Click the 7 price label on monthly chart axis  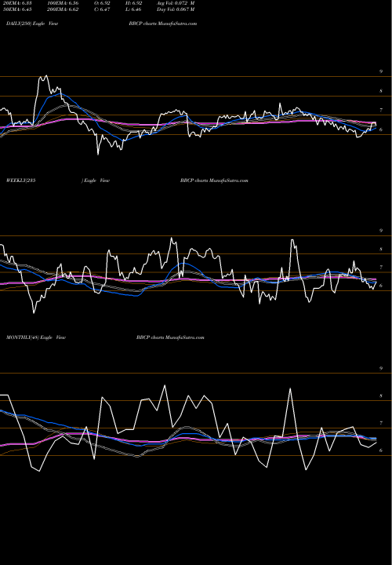coord(381,423)
